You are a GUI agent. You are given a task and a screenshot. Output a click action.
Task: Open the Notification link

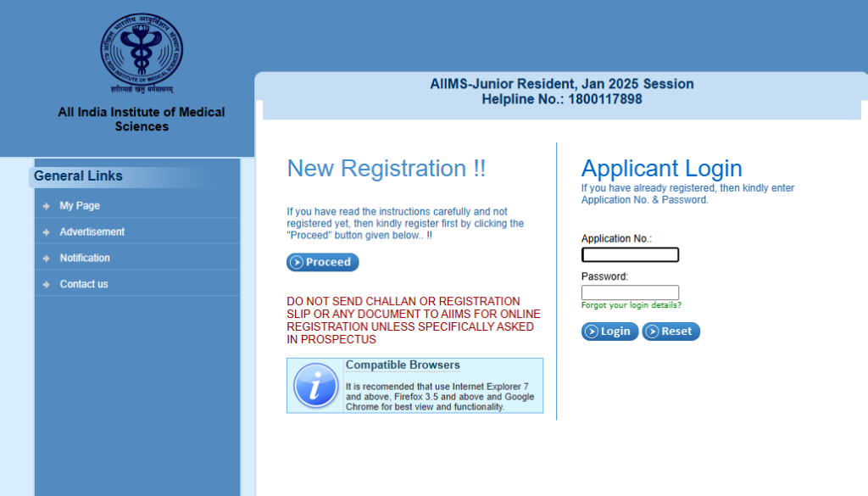[x=85, y=258]
